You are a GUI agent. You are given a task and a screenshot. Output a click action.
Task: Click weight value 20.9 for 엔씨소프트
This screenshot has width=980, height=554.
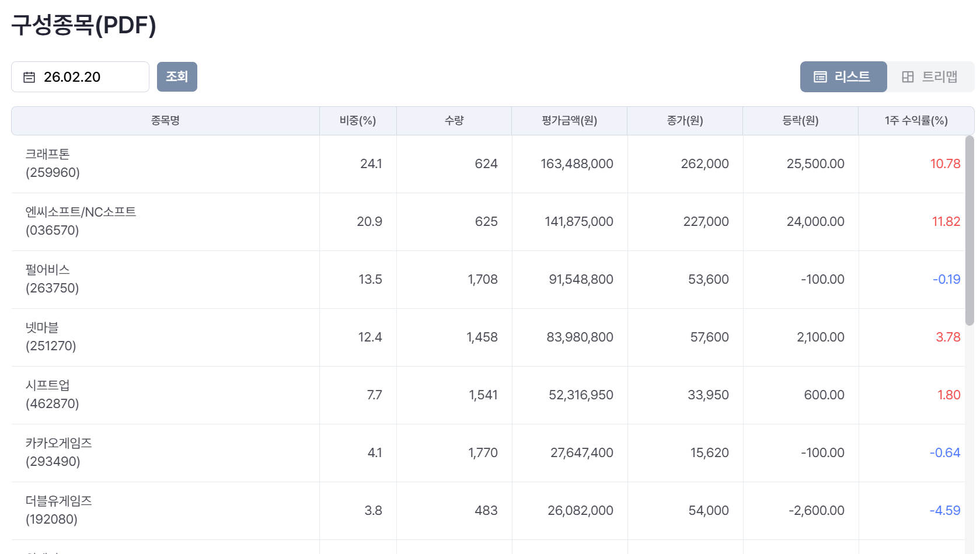[x=369, y=221]
